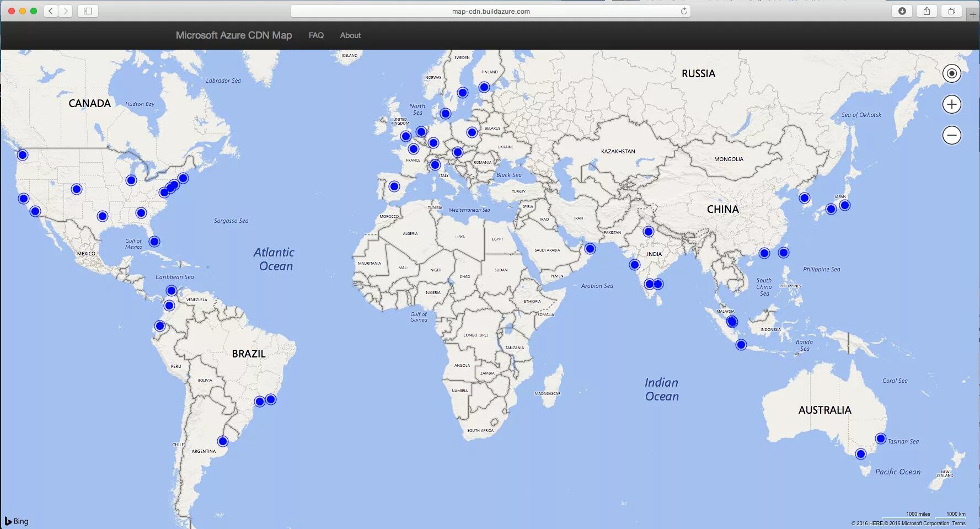Open the Terms link in map footer

(959, 523)
